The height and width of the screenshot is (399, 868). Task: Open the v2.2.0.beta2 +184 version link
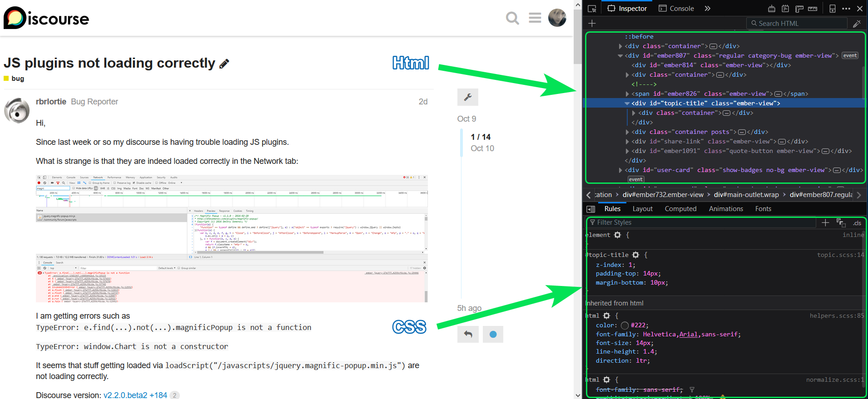(x=135, y=395)
